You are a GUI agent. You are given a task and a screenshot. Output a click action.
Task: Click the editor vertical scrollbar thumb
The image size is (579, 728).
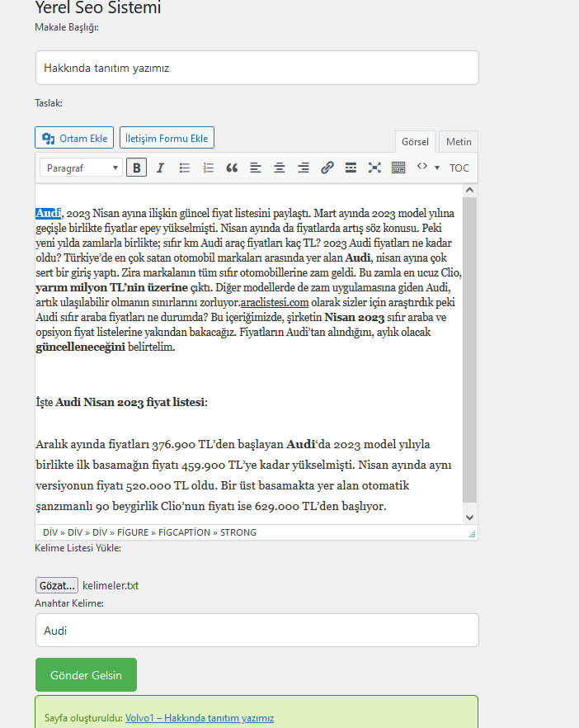(x=469, y=350)
